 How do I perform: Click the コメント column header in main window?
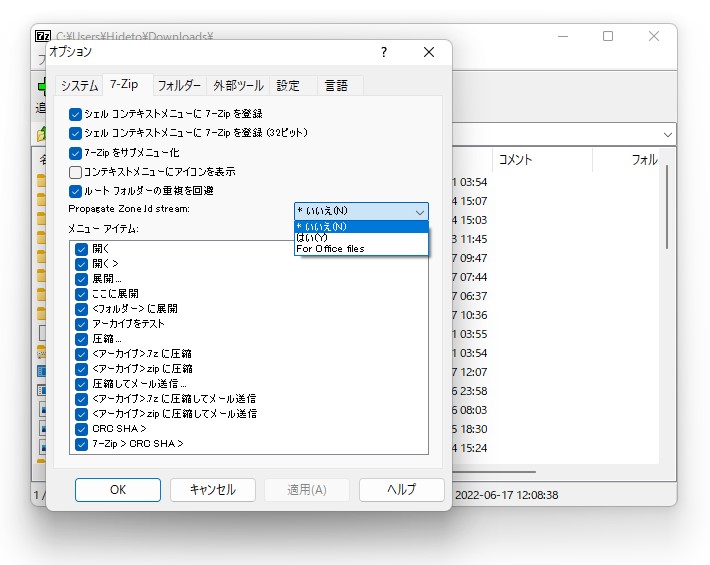tap(542, 159)
